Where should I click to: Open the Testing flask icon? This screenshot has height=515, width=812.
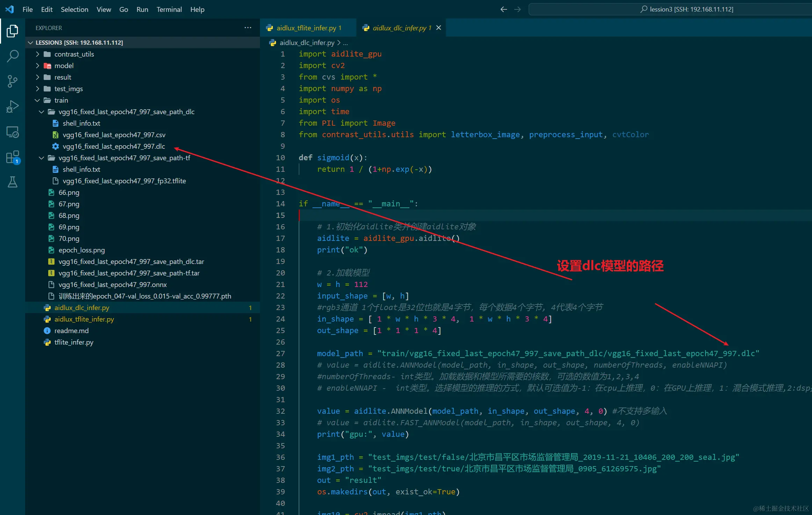point(12,182)
